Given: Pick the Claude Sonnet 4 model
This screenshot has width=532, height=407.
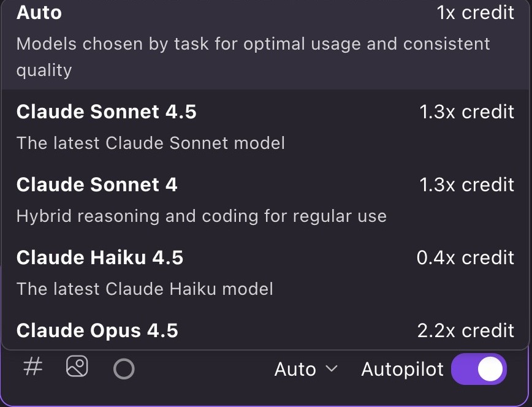Looking at the screenshot, I should (x=97, y=184).
